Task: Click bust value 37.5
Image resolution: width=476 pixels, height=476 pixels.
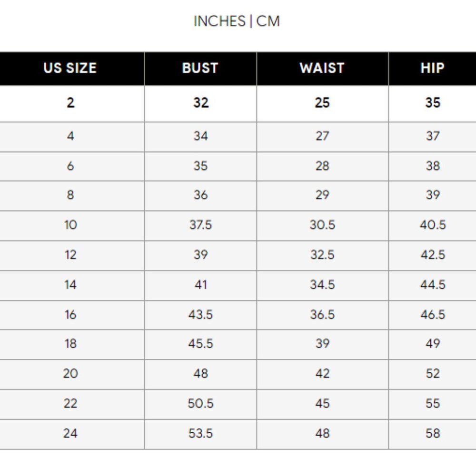Action: click(200, 225)
